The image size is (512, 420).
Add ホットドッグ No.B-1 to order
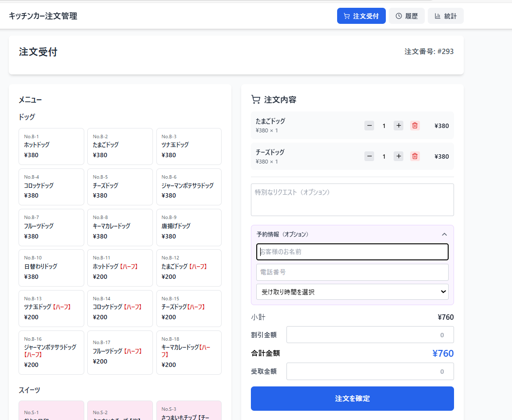(51, 146)
